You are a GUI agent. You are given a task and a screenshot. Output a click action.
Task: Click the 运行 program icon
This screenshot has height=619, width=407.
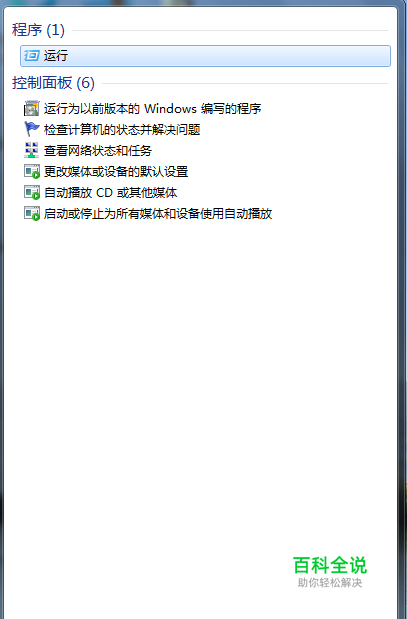click(x=32, y=56)
